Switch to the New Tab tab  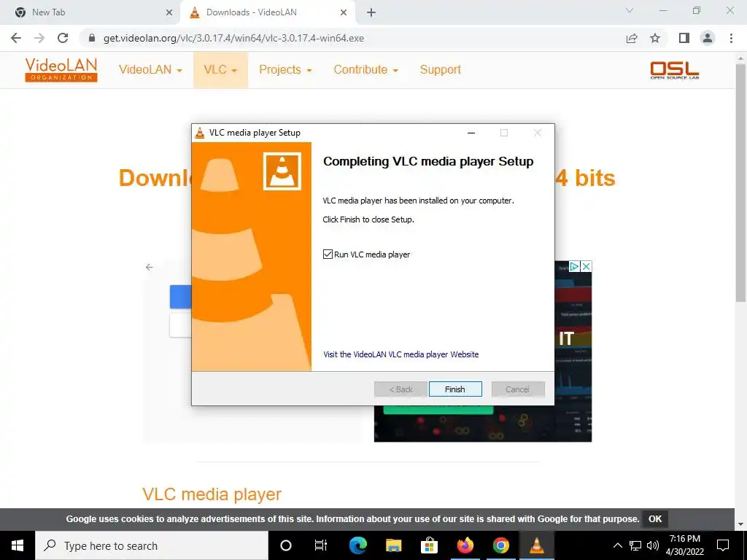[90, 12]
